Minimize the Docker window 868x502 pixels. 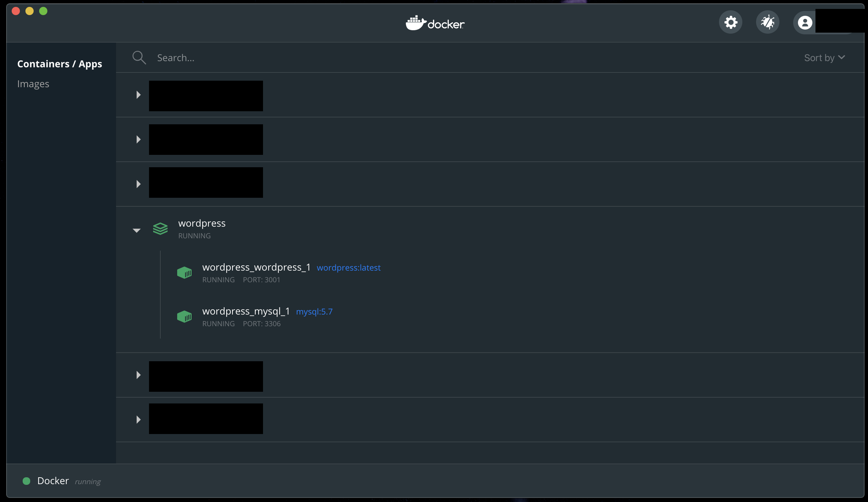pyautogui.click(x=30, y=11)
